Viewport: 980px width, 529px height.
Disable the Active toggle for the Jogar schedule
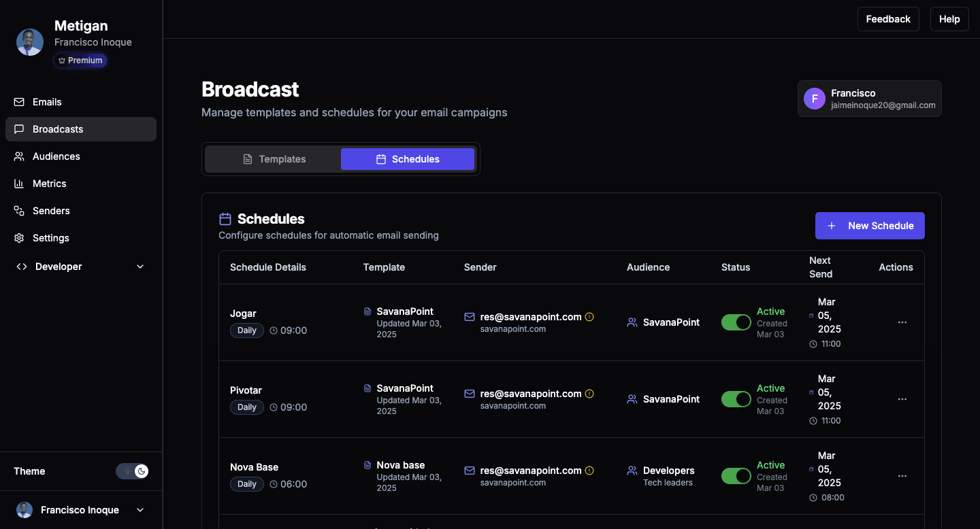tap(736, 322)
